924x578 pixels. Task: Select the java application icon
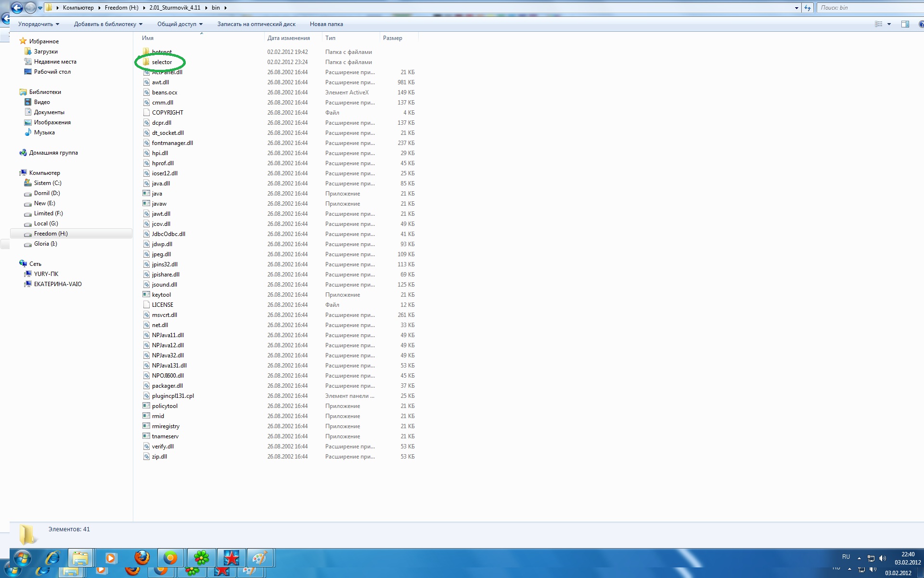(x=146, y=193)
